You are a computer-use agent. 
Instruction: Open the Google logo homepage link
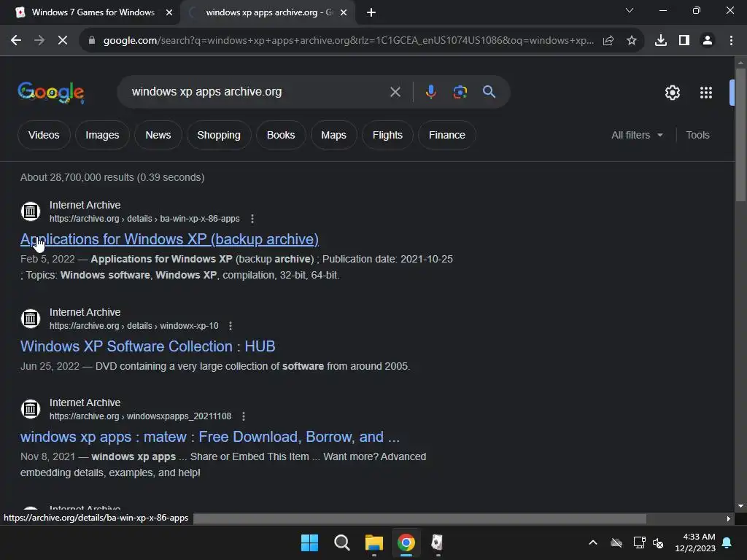51,92
